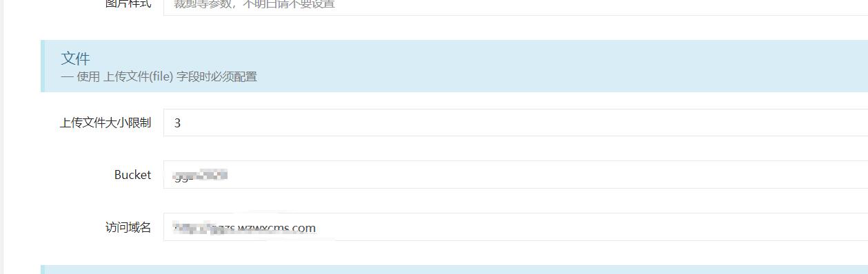The image size is (868, 274).
Task: Click the blue header bar below 访问域名
Action: (x=454, y=269)
